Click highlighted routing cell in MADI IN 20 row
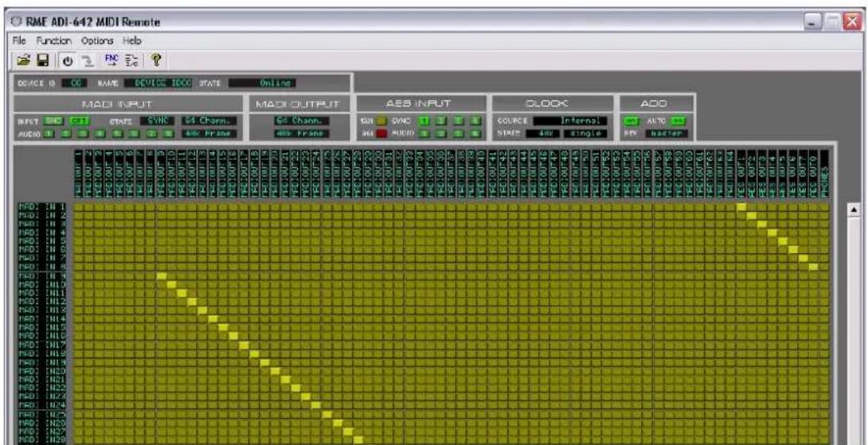 [x=275, y=371]
